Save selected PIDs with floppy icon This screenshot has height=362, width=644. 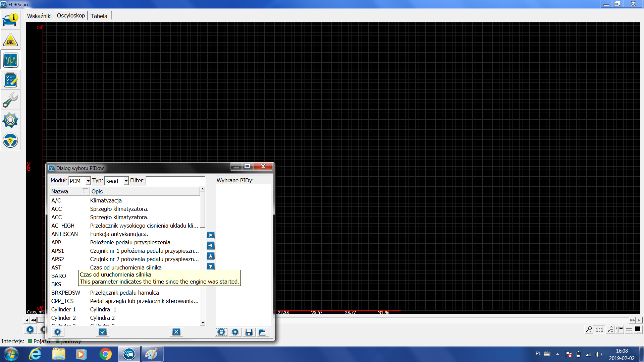pyautogui.click(x=249, y=332)
